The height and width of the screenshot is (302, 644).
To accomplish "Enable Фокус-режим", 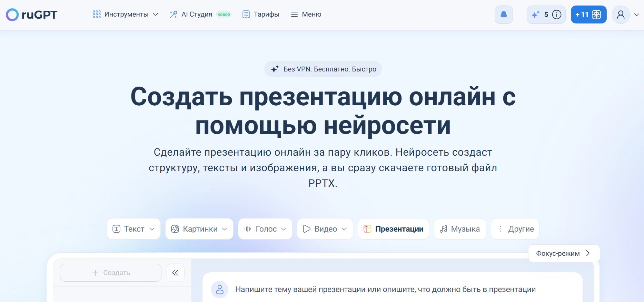I will (564, 253).
